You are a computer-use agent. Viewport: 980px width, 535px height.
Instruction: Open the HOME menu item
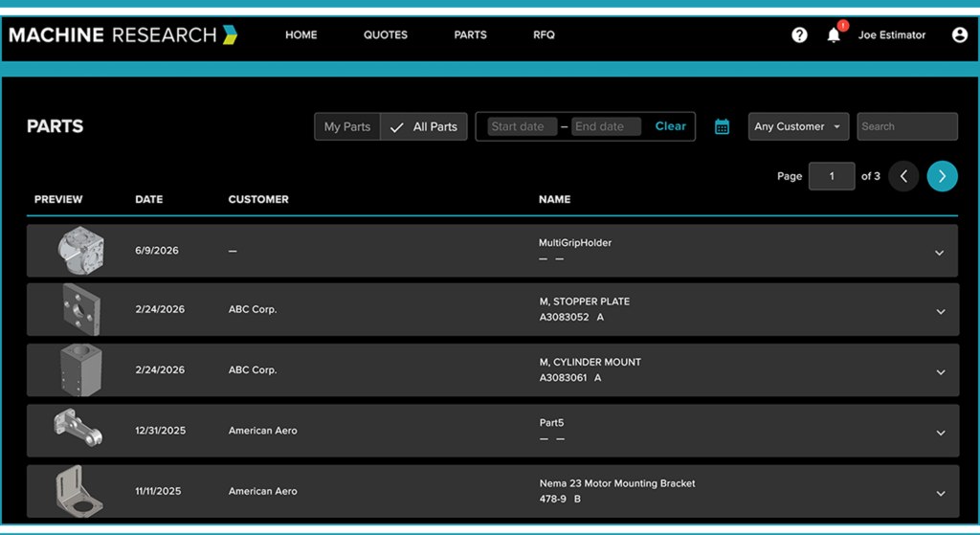point(301,35)
